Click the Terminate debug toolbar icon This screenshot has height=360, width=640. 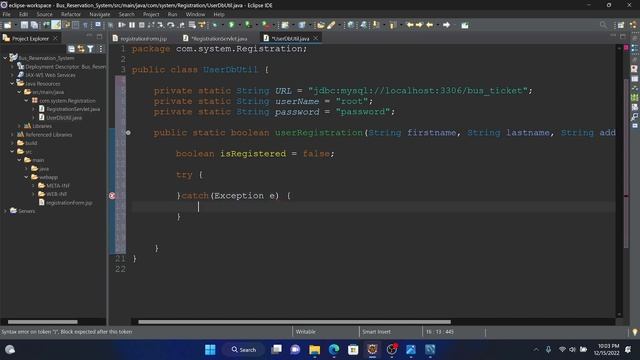[142, 25]
